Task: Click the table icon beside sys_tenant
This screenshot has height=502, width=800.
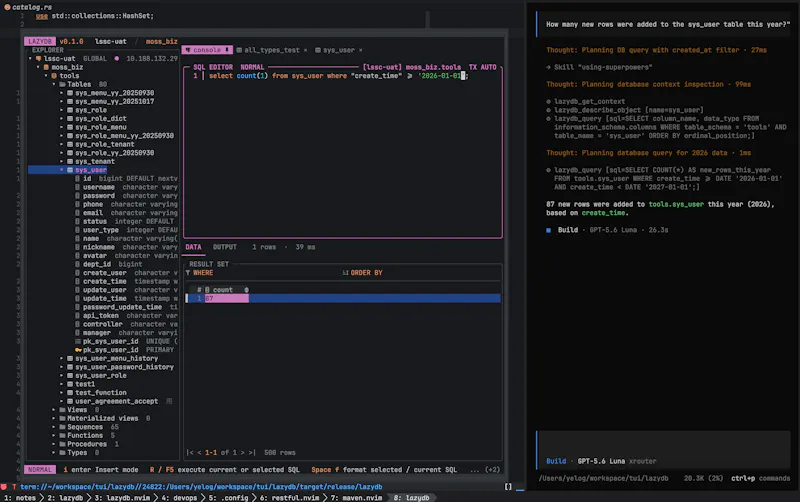Action: pyautogui.click(x=70, y=162)
